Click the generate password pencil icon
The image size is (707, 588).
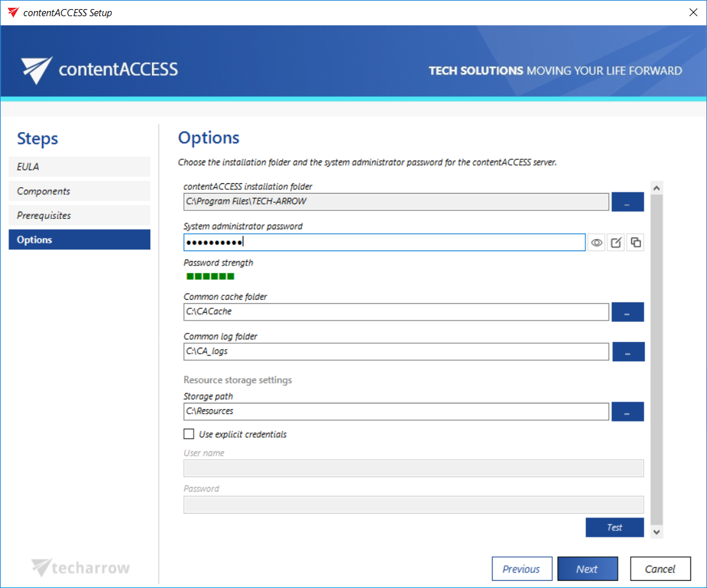point(616,243)
